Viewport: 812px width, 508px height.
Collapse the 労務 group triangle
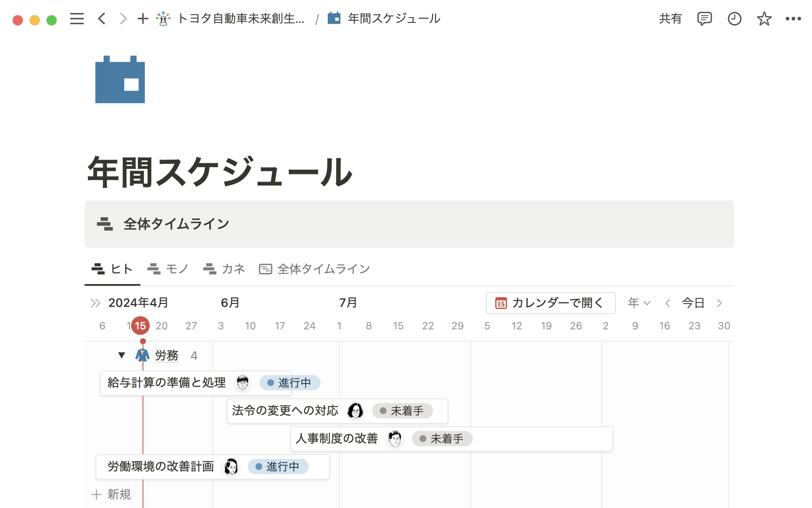[121, 356]
